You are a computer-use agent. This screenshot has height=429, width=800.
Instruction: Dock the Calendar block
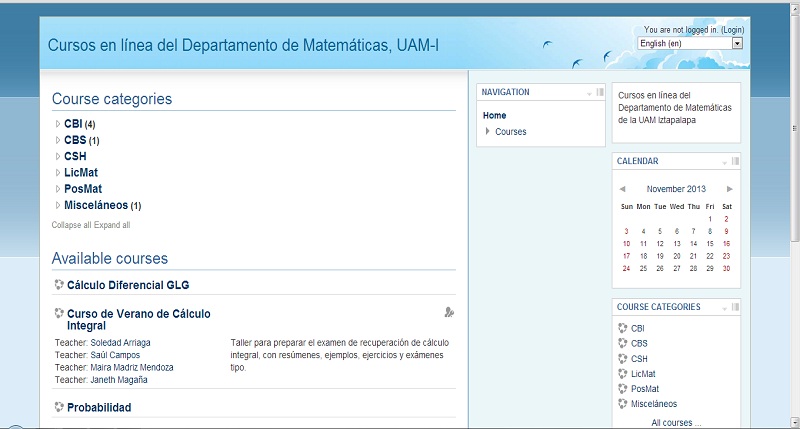pyautogui.click(x=735, y=161)
